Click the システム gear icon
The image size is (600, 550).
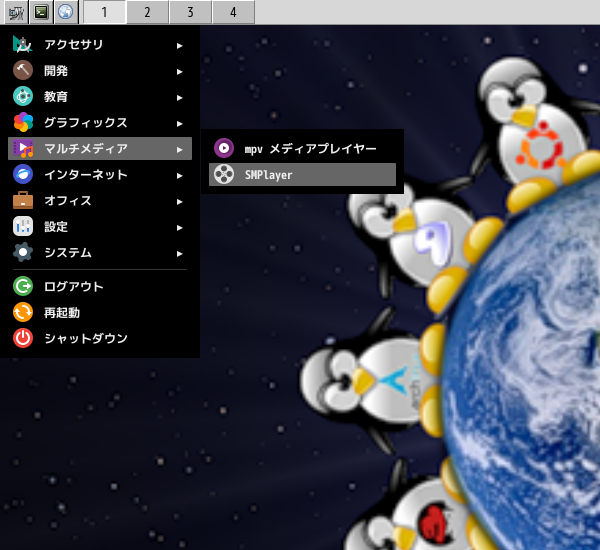[23, 253]
